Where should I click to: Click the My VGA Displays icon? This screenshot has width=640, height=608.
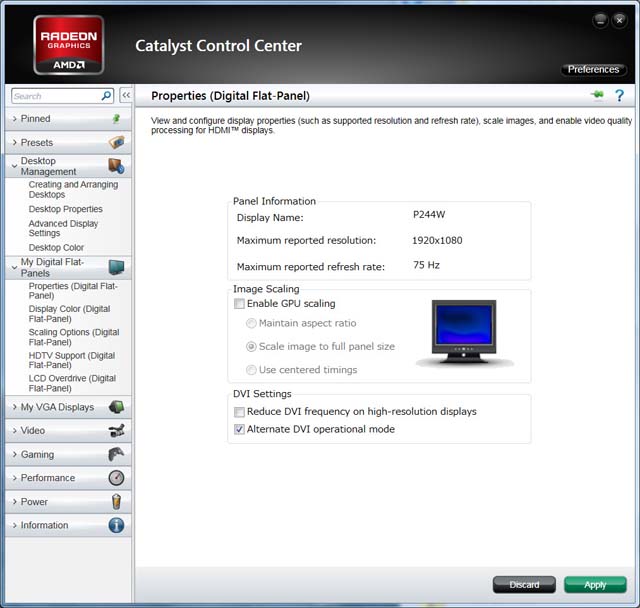point(116,407)
